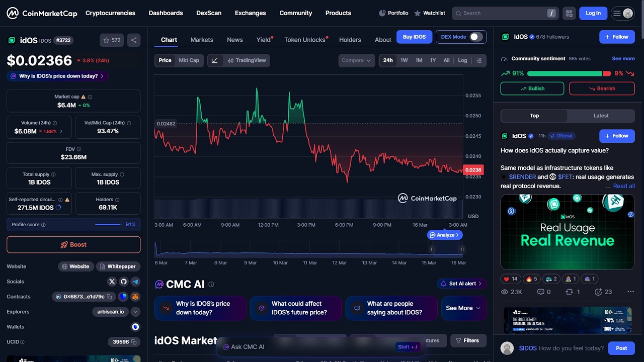Open the Portfolio pie icon

click(382, 13)
